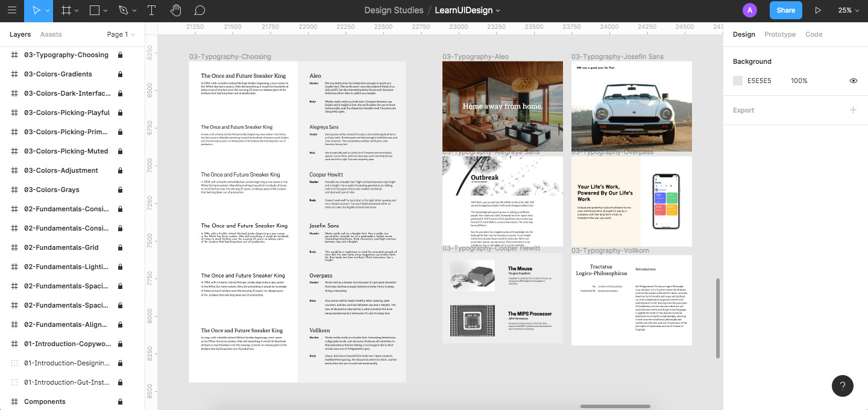Toggle lock on Components layer
This screenshot has height=410, width=868.
pyautogui.click(x=120, y=402)
